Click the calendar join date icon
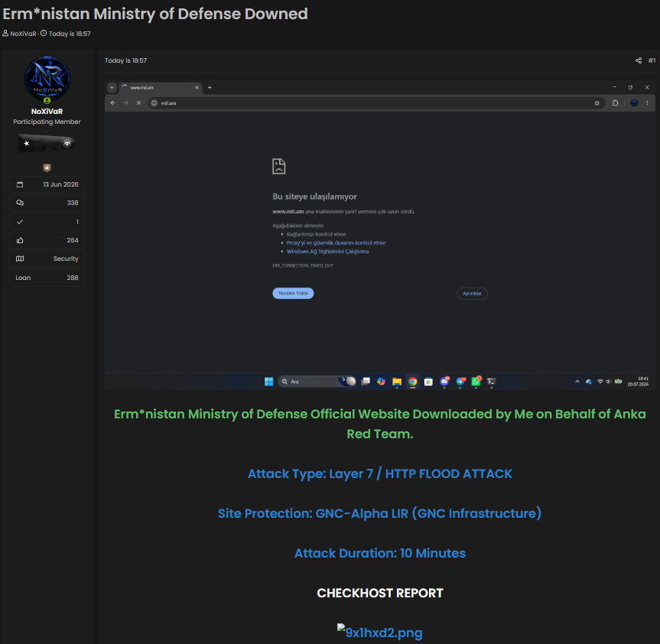 pos(20,184)
